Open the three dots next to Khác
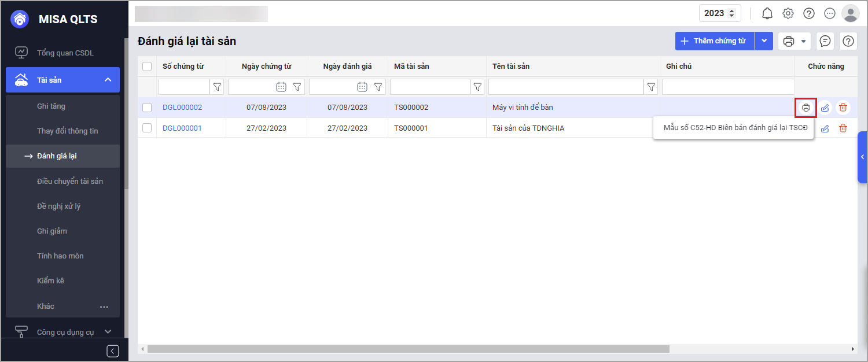Image resolution: width=868 pixels, height=362 pixels. pyautogui.click(x=104, y=306)
